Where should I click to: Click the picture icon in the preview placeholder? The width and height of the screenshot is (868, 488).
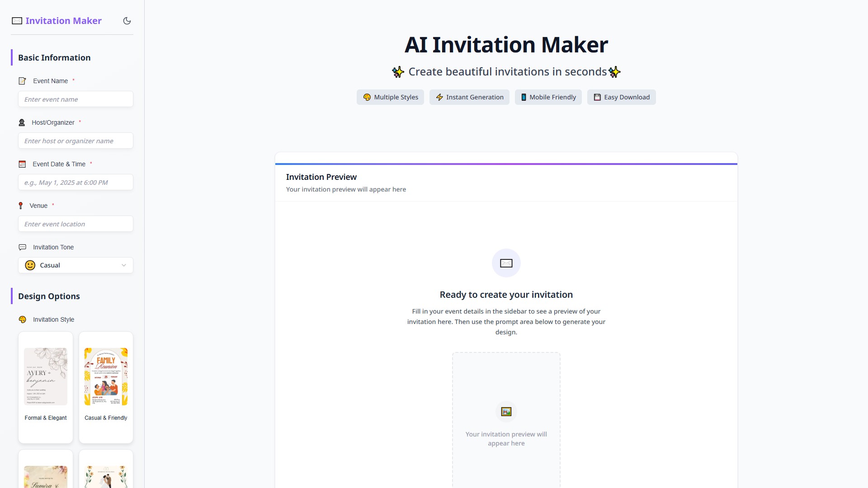[506, 412]
